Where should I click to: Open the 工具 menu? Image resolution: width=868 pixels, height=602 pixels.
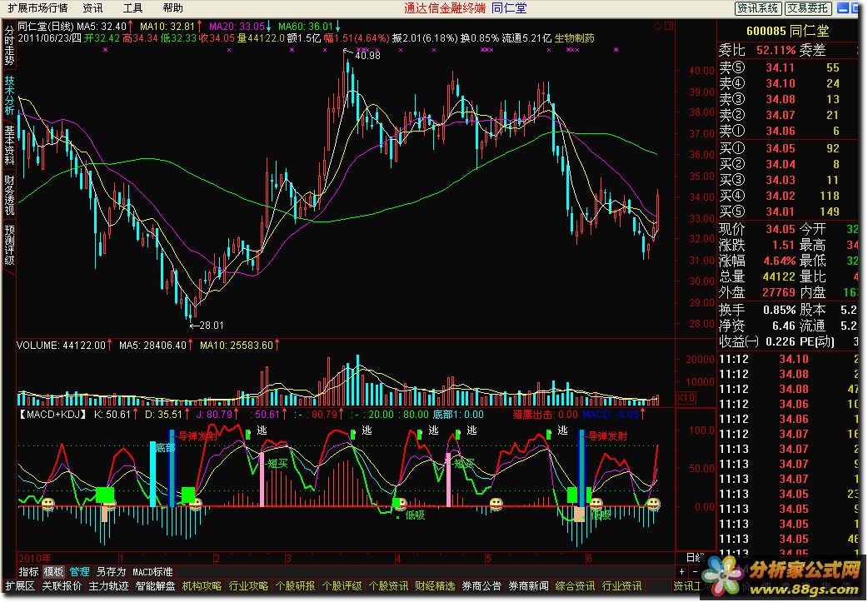[132, 8]
